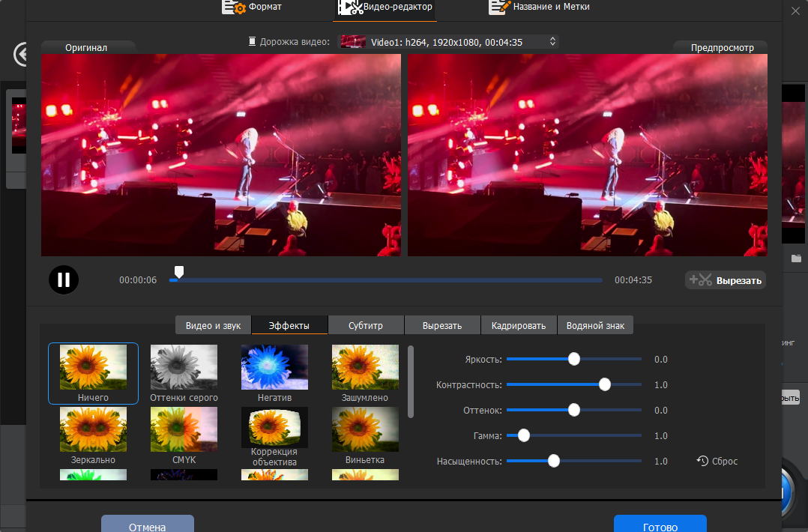
Task: Click the video track thumbnail icon
Action: (353, 42)
